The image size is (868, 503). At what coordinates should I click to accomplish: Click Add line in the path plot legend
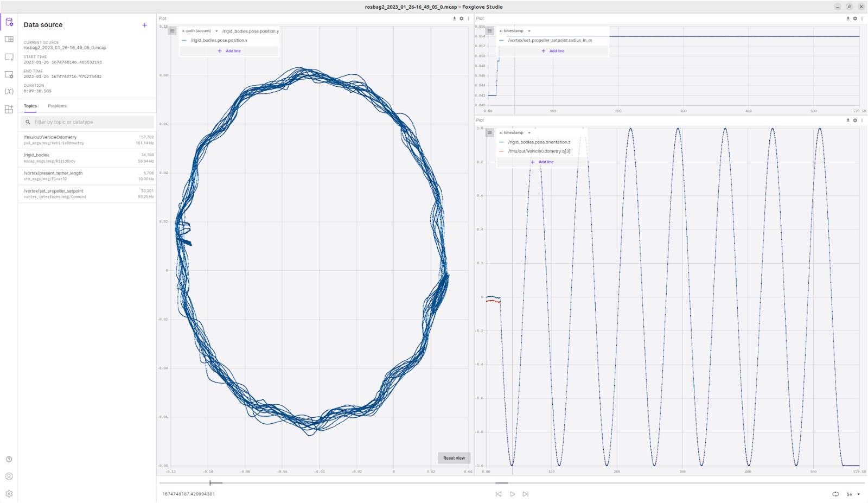(229, 51)
